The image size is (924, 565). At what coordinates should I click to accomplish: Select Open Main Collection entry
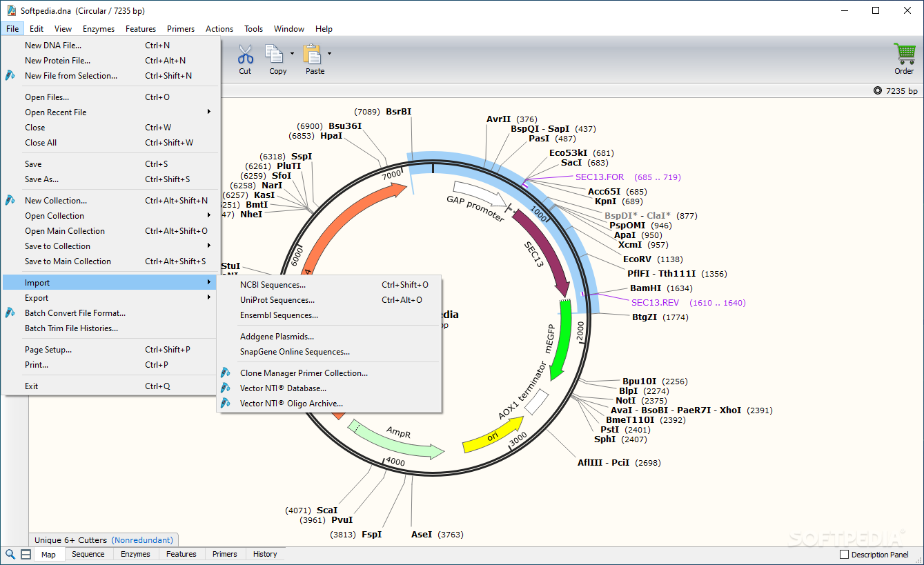110,231
